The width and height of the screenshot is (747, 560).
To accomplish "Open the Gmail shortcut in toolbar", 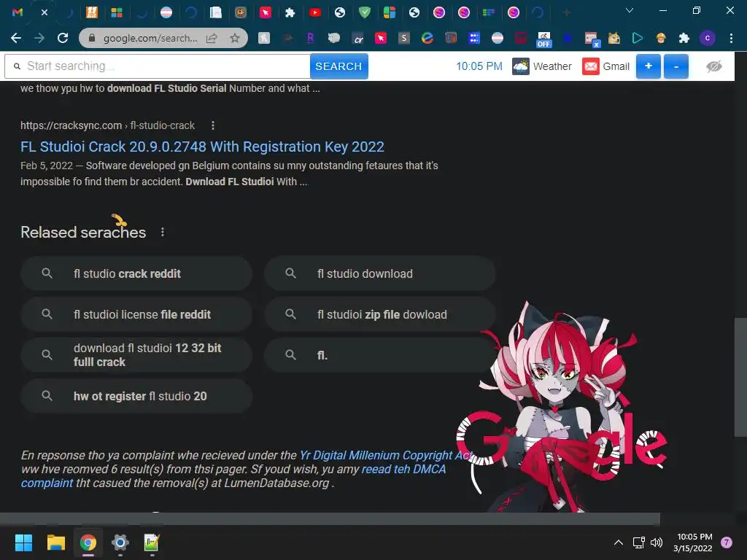I will tap(606, 66).
